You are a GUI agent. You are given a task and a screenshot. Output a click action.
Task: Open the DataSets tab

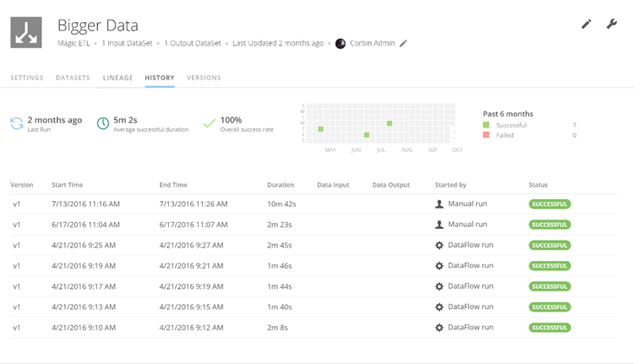pos(73,78)
